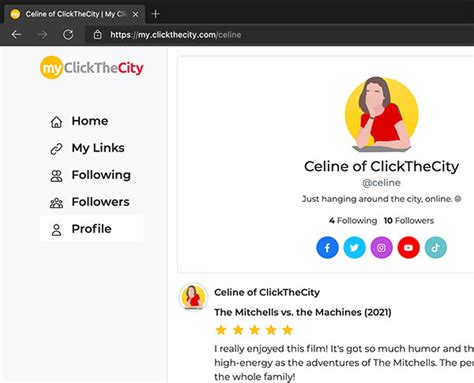Select Profile in the sidebar
Image resolution: width=474 pixels, height=383 pixels.
point(92,229)
